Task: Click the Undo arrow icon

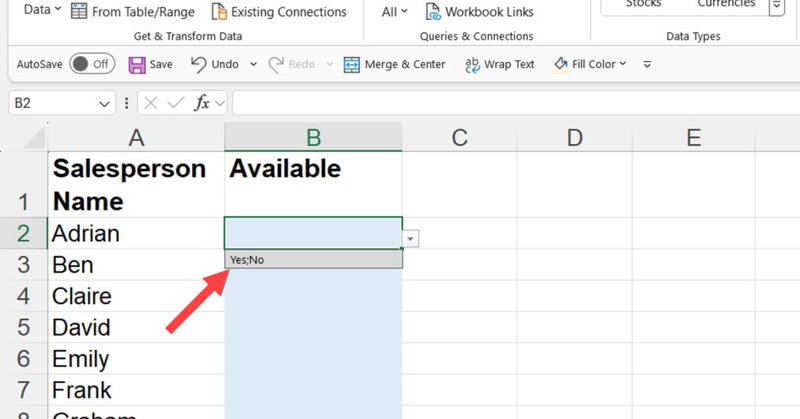Action: [198, 64]
